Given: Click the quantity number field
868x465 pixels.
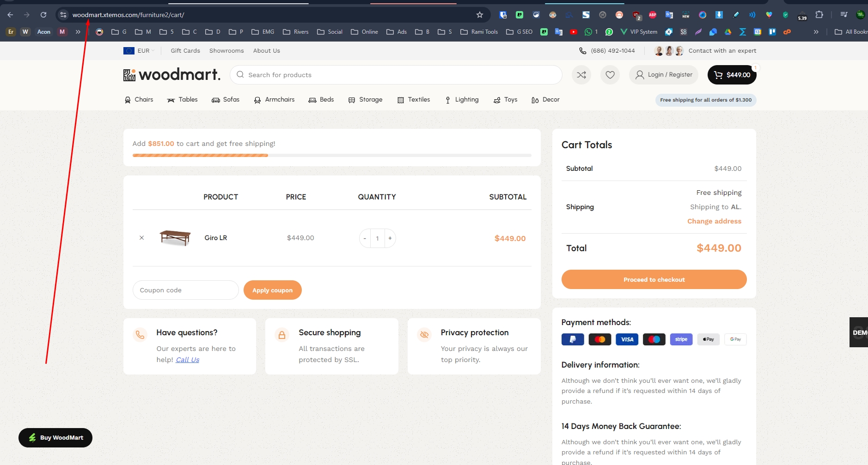Looking at the screenshot, I should 378,238.
